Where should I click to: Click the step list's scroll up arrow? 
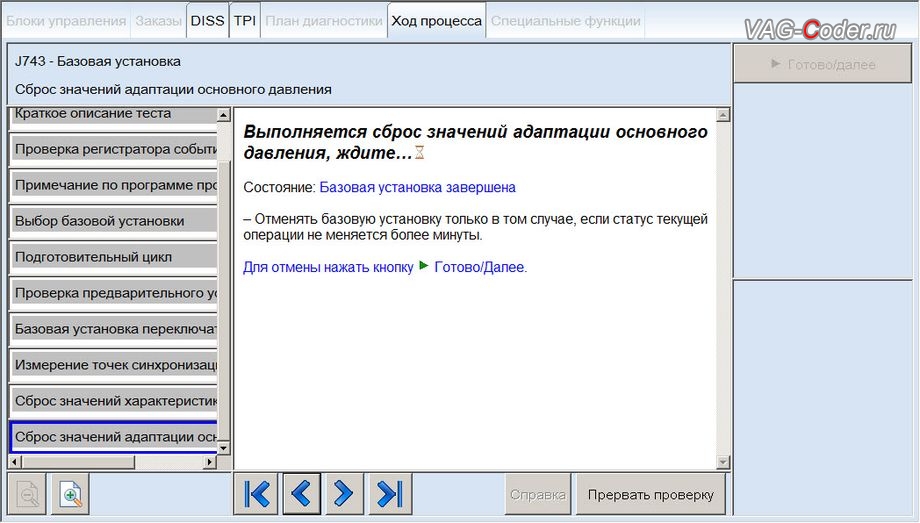224,115
